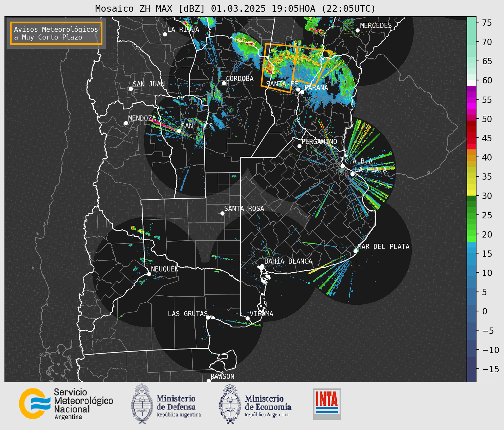This screenshot has width=504, height=430.
Task: Click the 45 dBZ red band on scale
Action: [x=471, y=138]
